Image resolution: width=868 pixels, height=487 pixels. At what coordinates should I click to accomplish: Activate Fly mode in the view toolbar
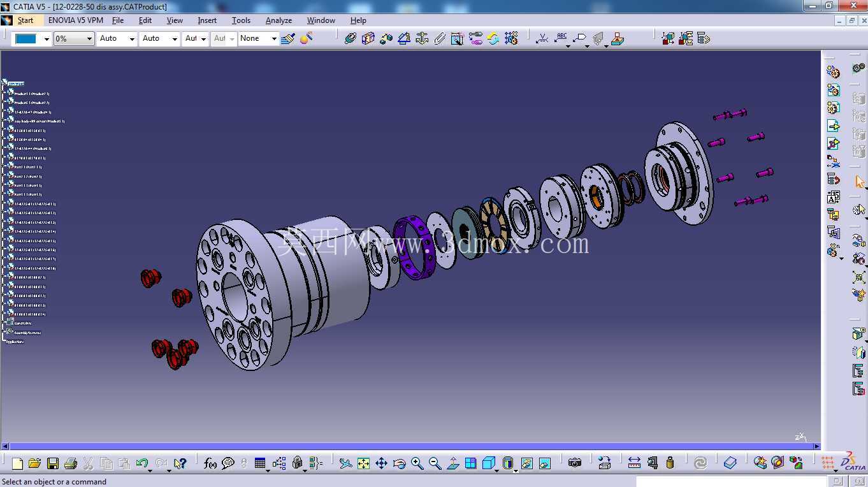345,463
